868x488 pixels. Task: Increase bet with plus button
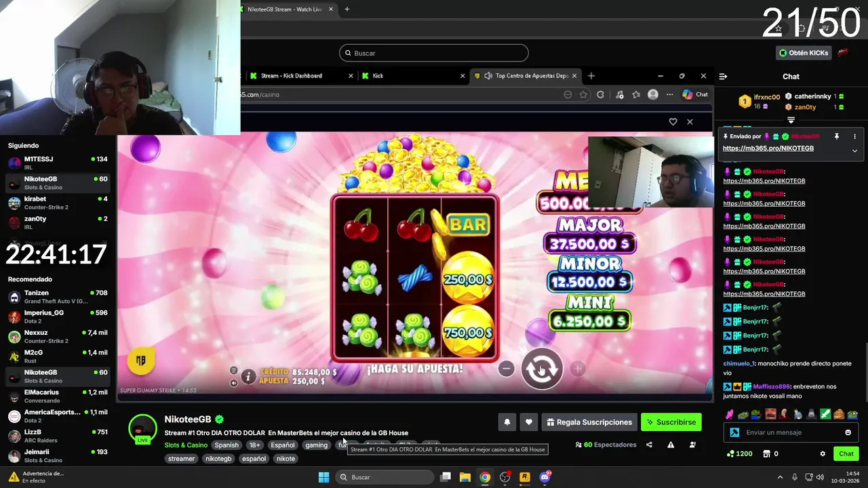(x=577, y=369)
